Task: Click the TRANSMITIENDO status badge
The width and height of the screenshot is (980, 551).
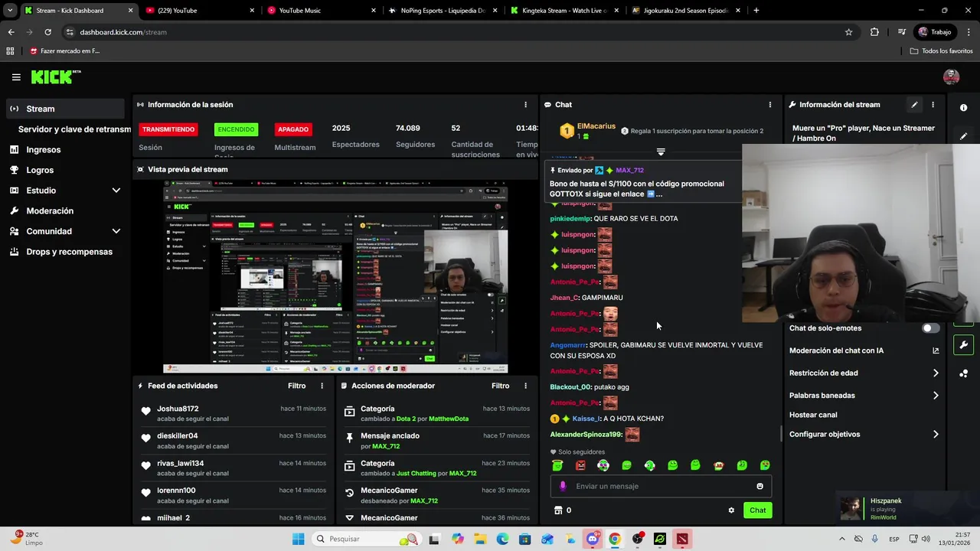Action: tap(168, 129)
